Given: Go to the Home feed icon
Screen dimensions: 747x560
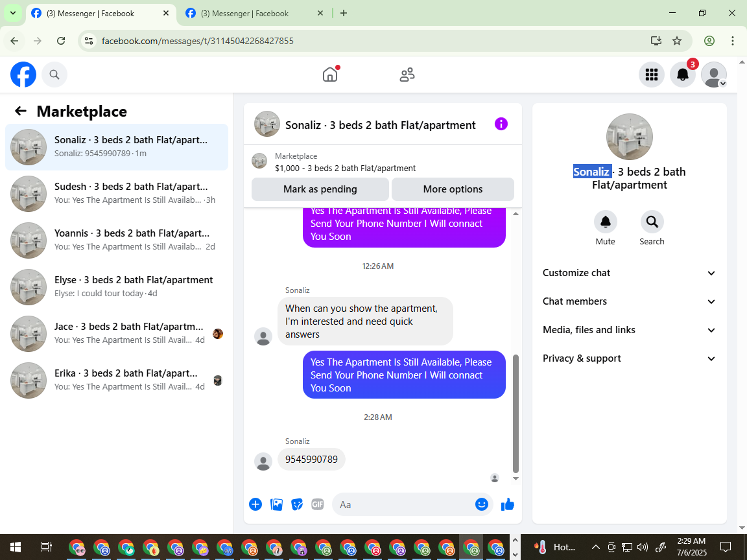Looking at the screenshot, I should tap(329, 75).
